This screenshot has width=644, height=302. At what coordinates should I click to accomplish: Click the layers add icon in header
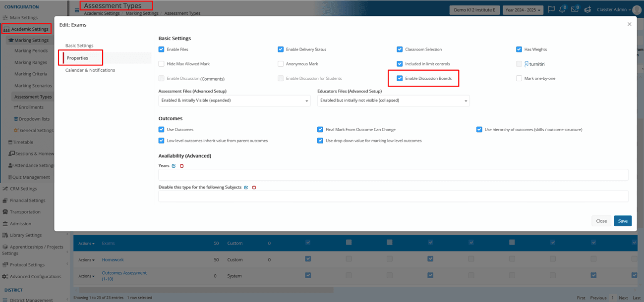[587, 9]
